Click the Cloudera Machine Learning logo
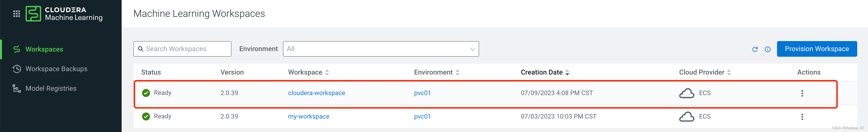Image resolution: width=868 pixels, height=132 pixels. 33,14
